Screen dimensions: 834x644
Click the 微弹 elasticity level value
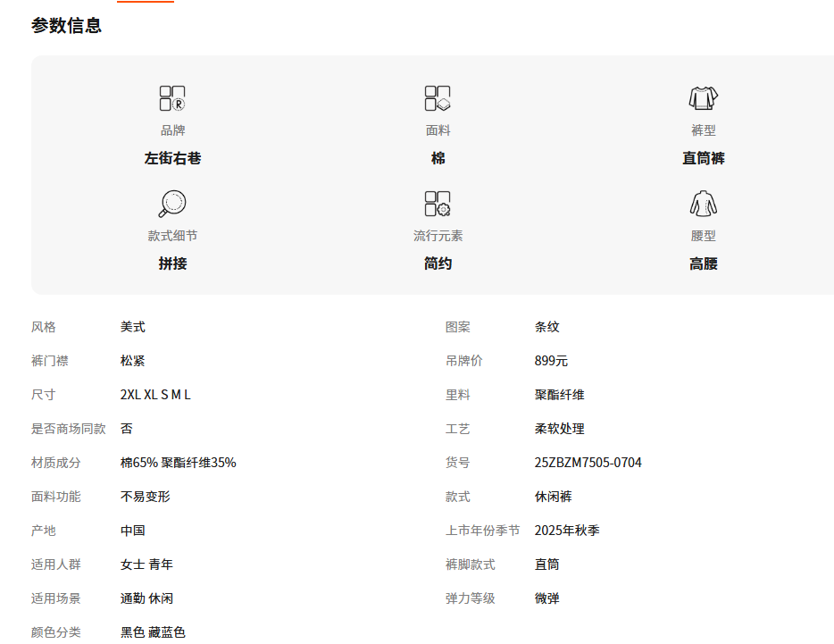[546, 598]
